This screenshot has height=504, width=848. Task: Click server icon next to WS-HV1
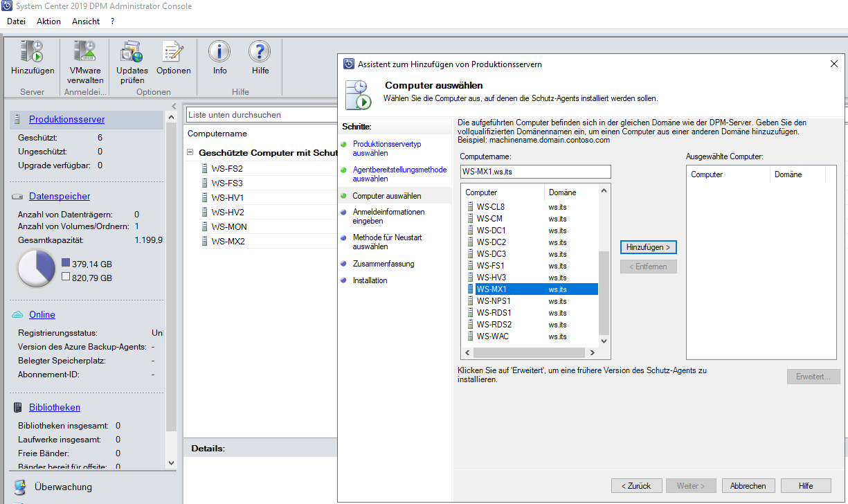click(x=204, y=197)
